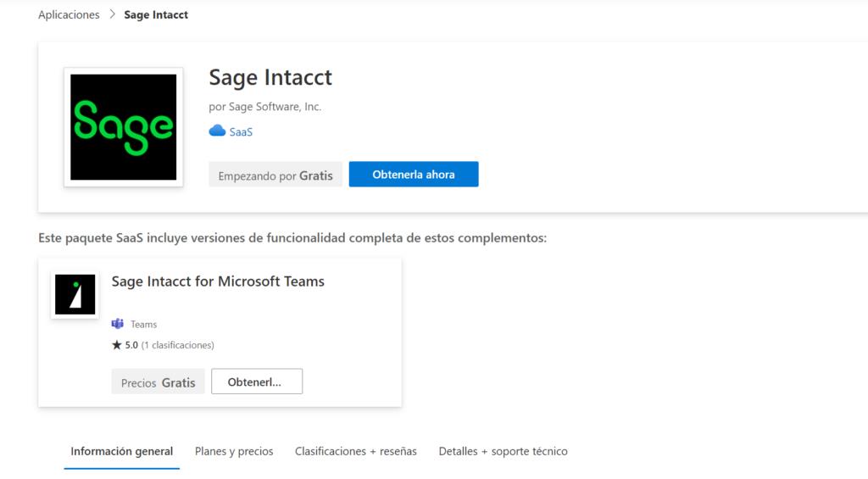This screenshot has width=868, height=479.
Task: Click the 'Precios Gratis' label
Action: [158, 382]
